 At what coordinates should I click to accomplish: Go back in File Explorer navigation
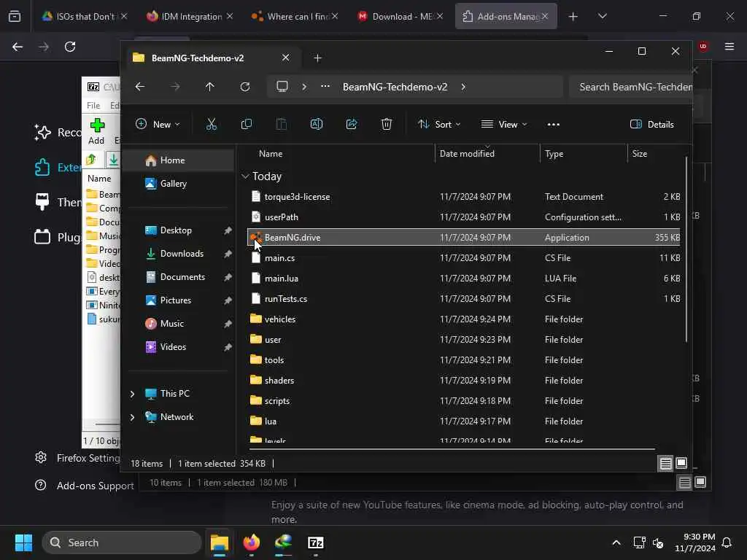139,87
